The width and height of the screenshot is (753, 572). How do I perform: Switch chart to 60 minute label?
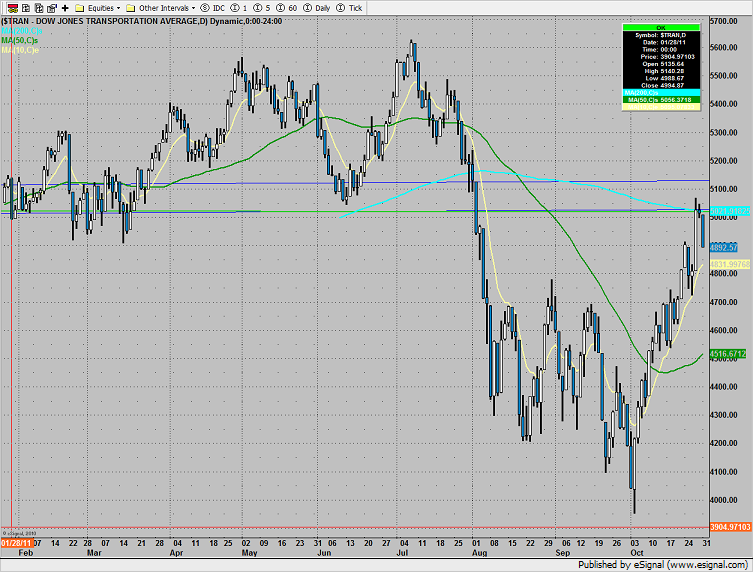coord(292,8)
